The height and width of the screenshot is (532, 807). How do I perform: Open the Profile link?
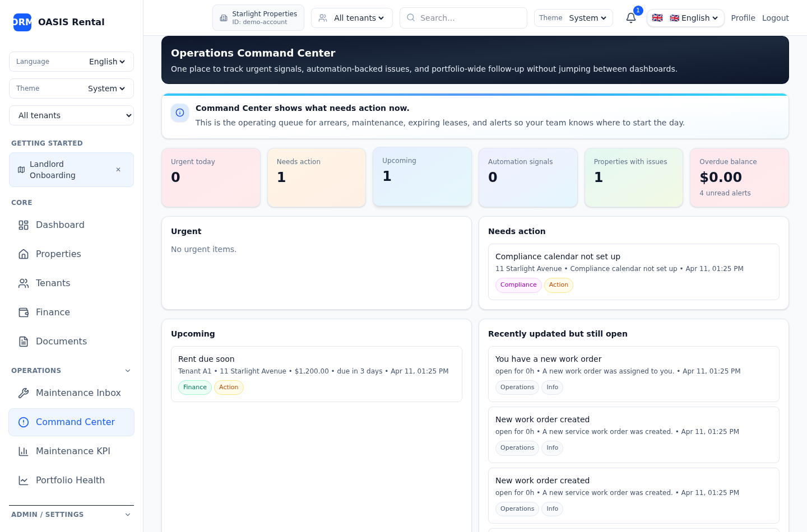[x=743, y=18]
